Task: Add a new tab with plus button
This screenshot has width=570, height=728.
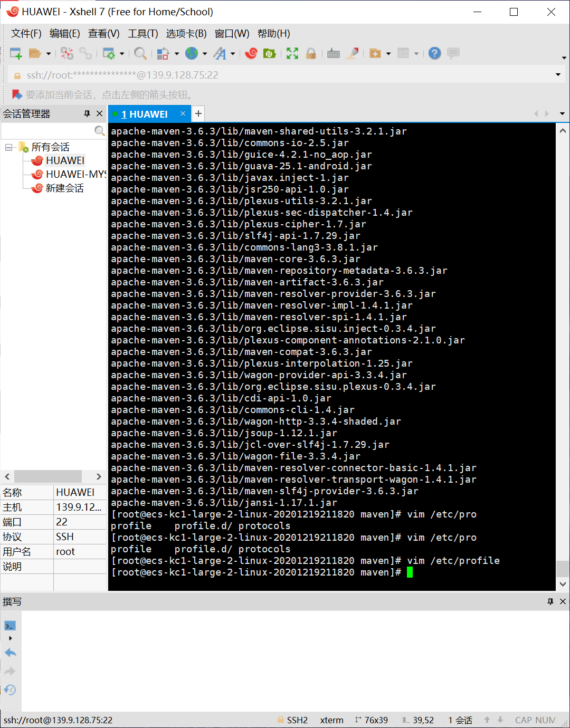Action: coord(198,113)
